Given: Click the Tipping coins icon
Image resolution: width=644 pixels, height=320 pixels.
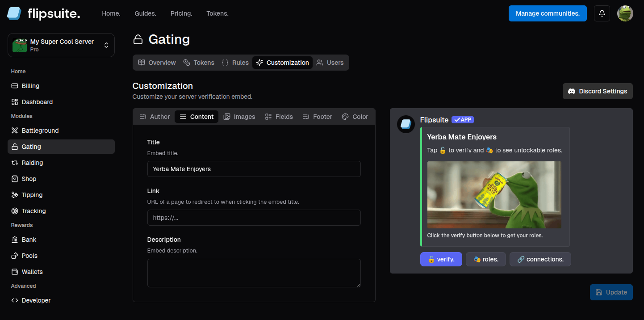Looking at the screenshot, I should pos(15,195).
